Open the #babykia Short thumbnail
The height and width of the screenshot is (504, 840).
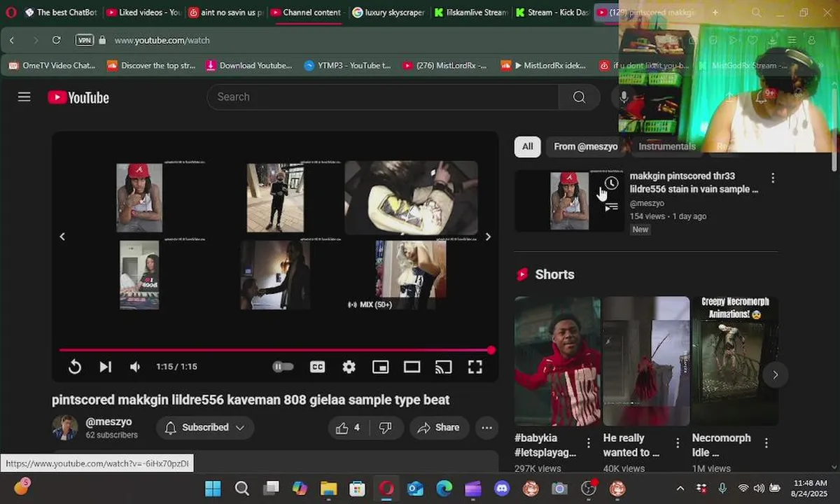click(557, 361)
